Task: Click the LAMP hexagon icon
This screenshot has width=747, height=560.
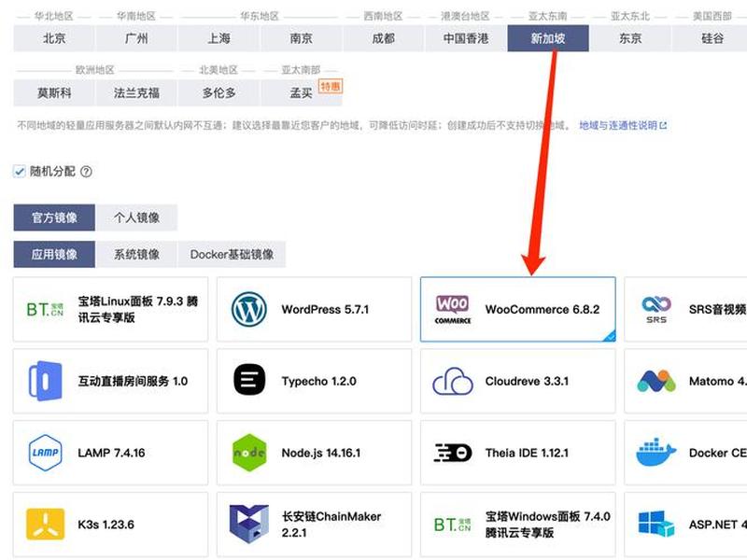Action: [45, 453]
